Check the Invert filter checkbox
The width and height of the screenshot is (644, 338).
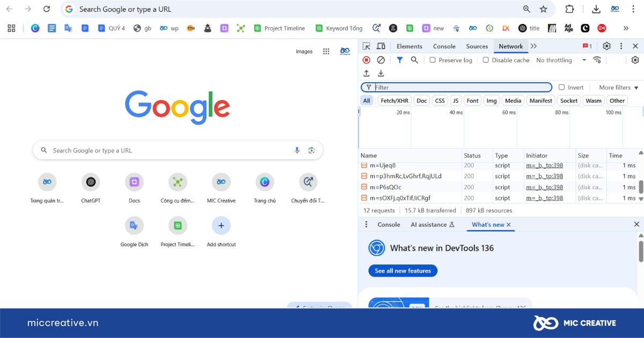[x=561, y=87]
